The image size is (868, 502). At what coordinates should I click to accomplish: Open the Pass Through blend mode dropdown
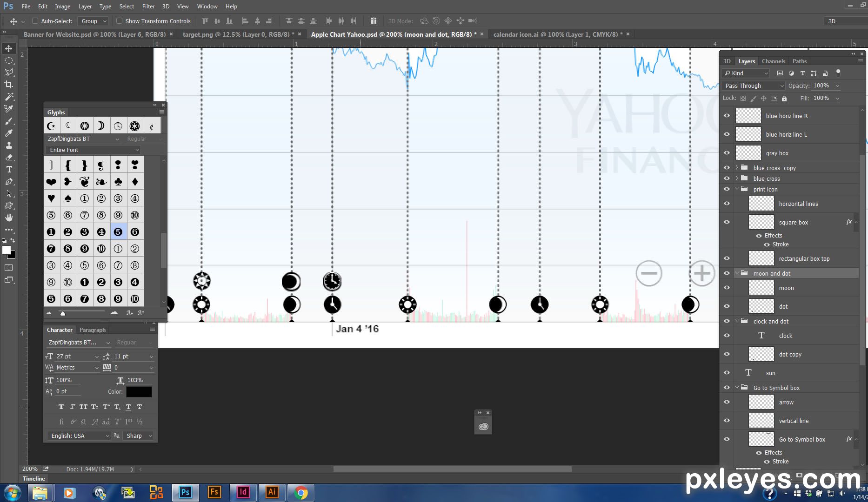[x=754, y=86]
